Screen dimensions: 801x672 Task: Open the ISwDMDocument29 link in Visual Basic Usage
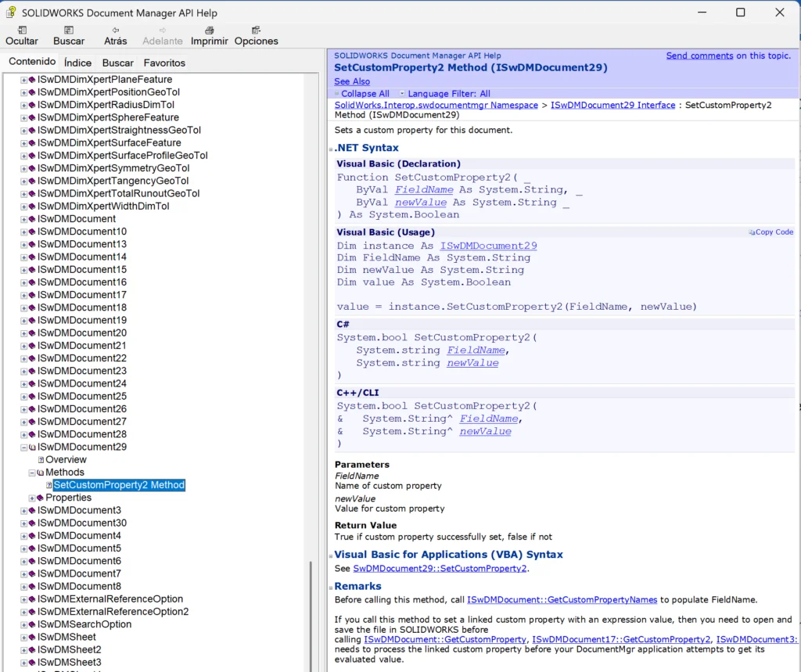[488, 246]
